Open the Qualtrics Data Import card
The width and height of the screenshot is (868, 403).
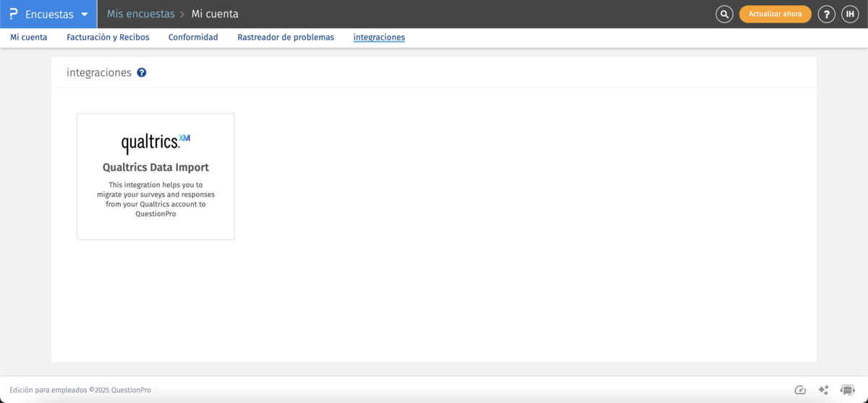pyautogui.click(x=156, y=177)
